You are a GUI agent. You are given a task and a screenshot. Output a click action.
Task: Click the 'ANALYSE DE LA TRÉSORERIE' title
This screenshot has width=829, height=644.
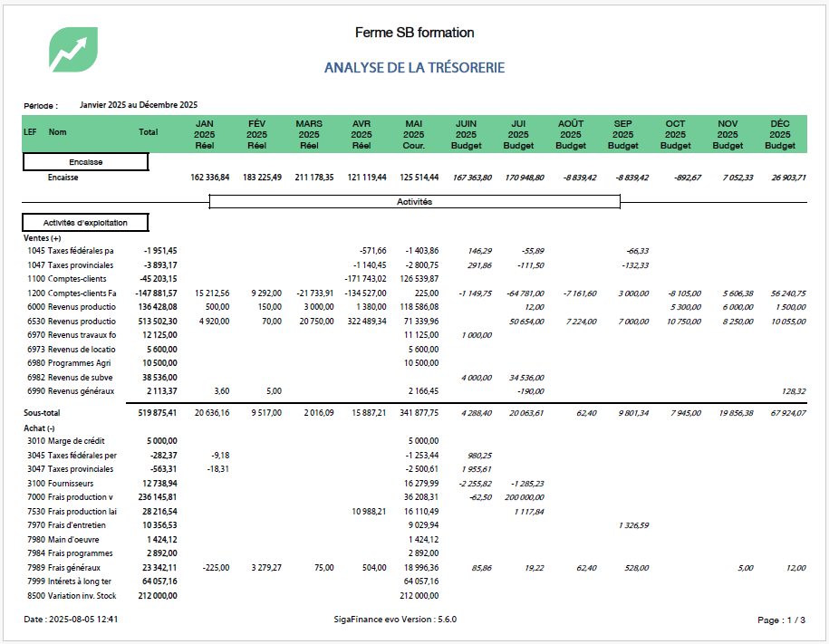tap(415, 68)
